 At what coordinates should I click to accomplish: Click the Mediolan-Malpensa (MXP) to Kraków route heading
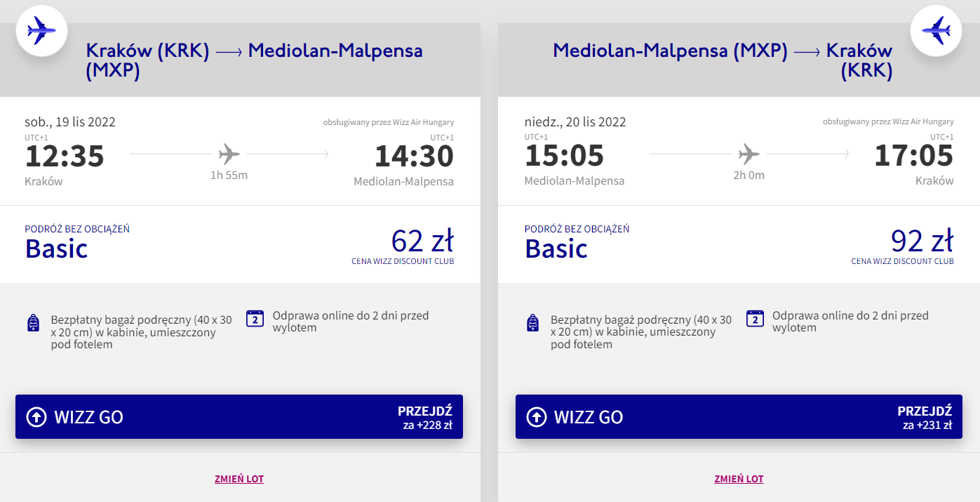[x=723, y=60]
